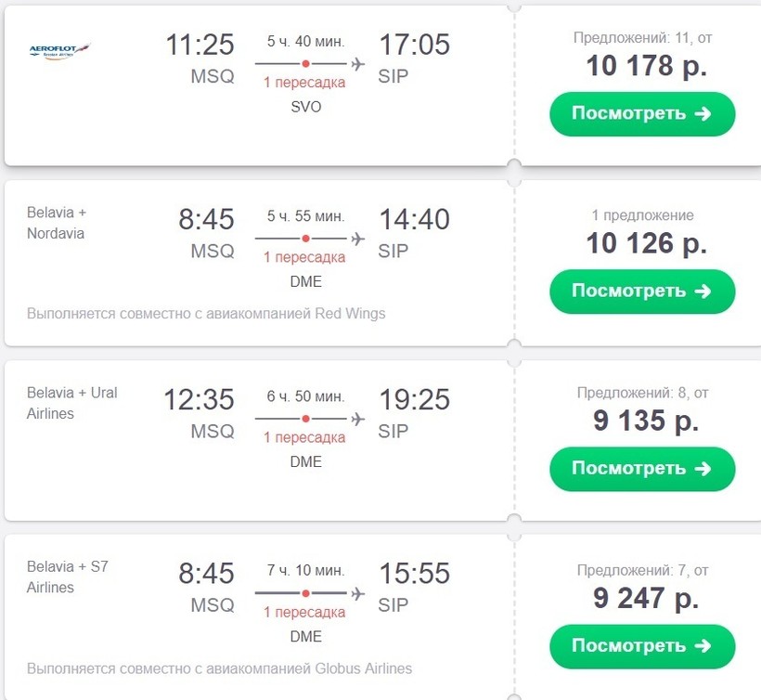Click the Aeroflot airline logo

pos(60,49)
